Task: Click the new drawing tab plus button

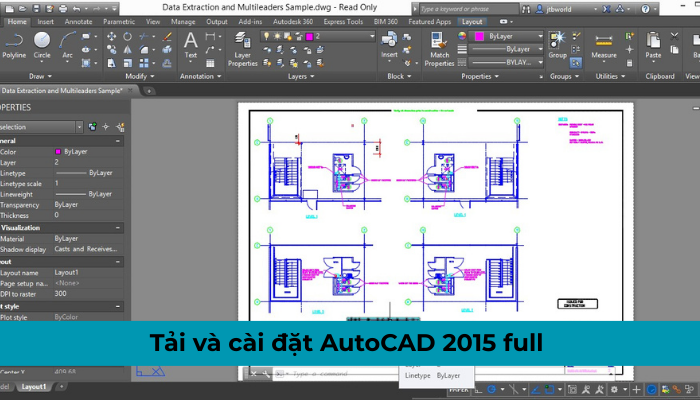Action: tap(149, 91)
